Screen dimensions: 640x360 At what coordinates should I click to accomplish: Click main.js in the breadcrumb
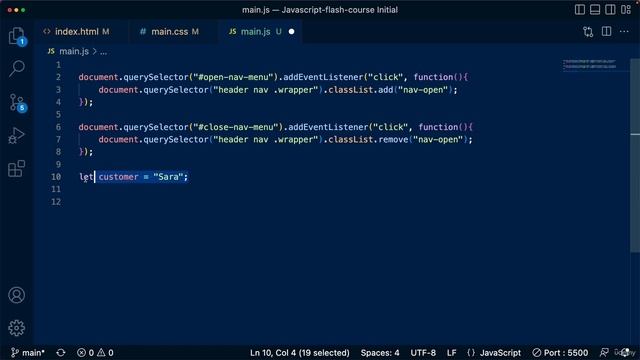click(x=74, y=51)
